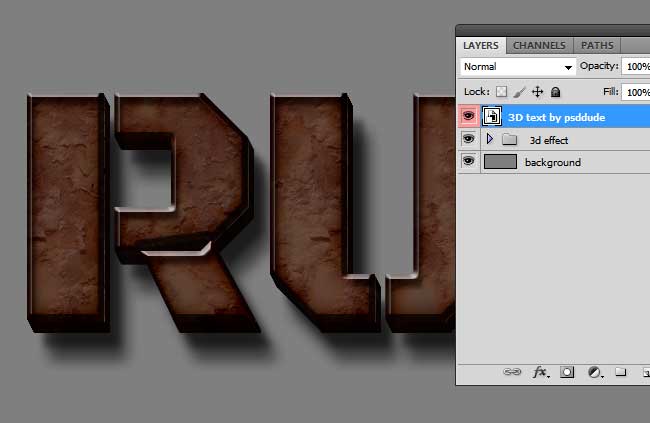
Task: Toggle visibility of the background layer
Action: [x=468, y=162]
